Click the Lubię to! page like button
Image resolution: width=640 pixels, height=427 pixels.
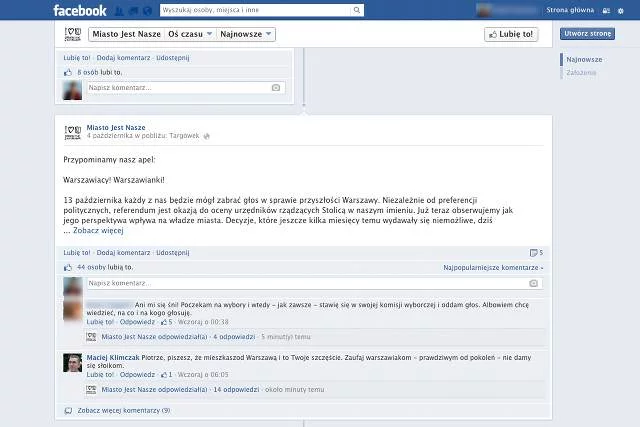tap(511, 34)
